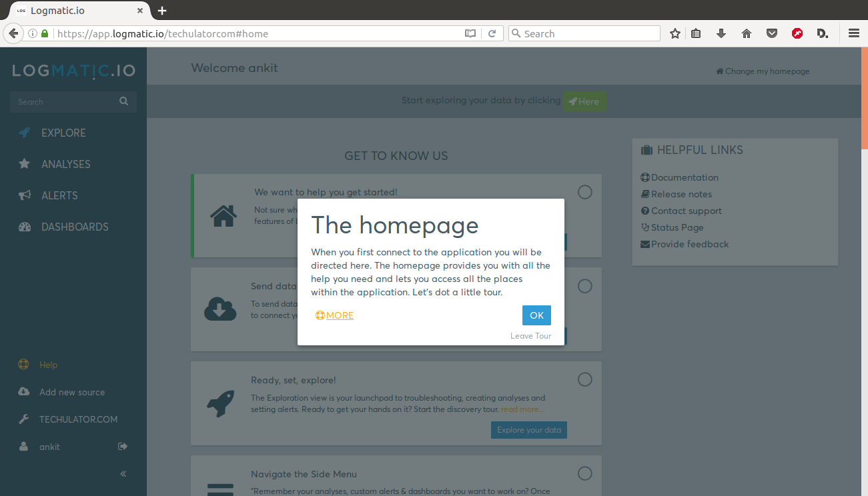Open the browser hamburger menu
This screenshot has height=496, width=868.
(854, 33)
